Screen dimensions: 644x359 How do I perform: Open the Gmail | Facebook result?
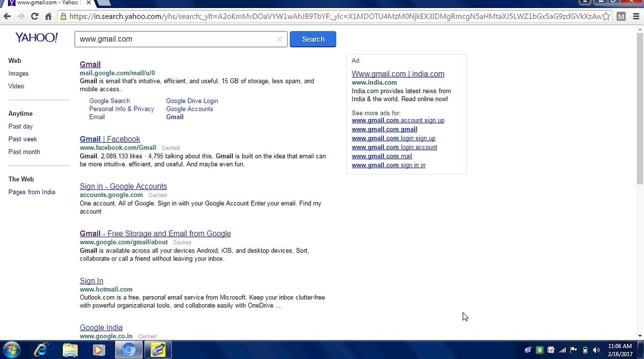110,139
